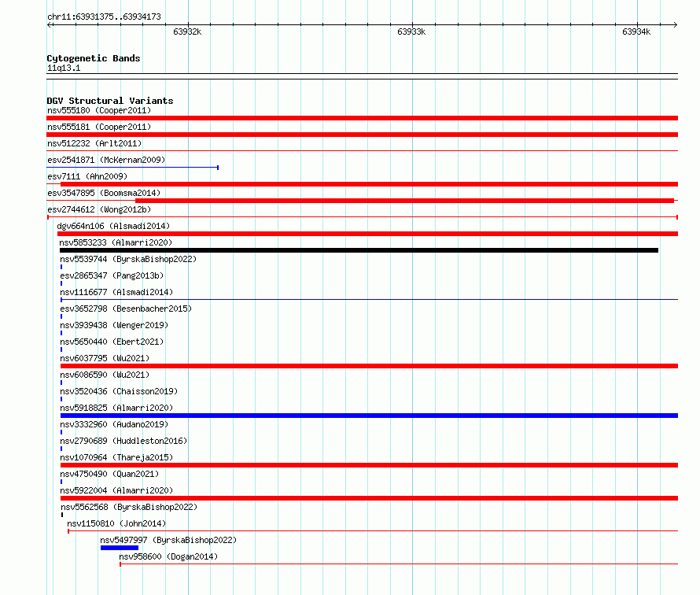
Task: Select nsv5562568 (ByrskaBishop2022) label
Action: (129, 507)
